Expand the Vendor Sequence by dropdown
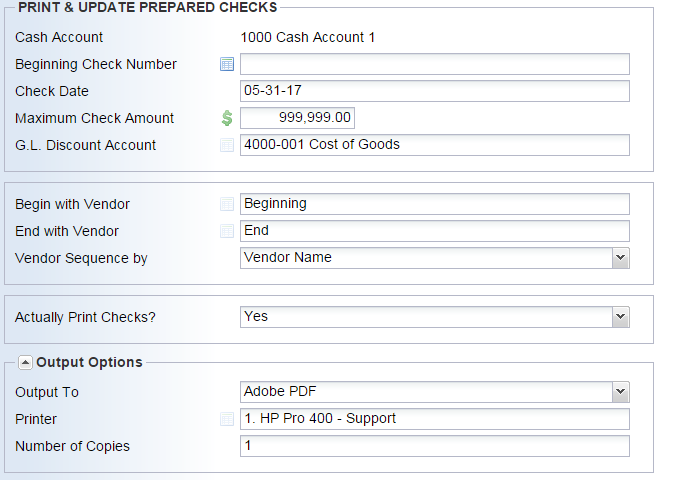This screenshot has height=480, width=686. click(x=620, y=258)
